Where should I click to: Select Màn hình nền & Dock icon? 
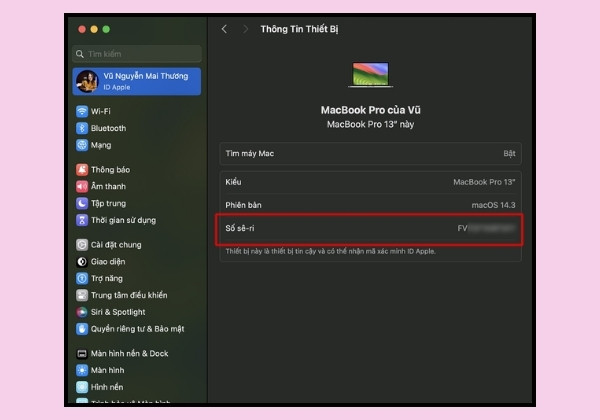82,353
